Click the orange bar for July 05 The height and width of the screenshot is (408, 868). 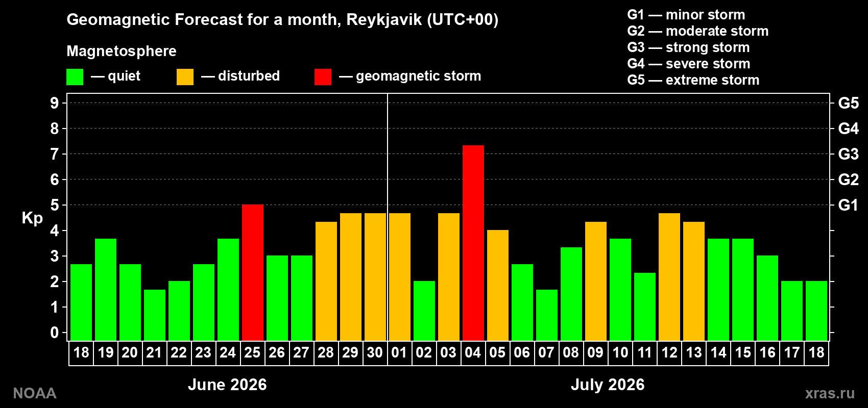pos(498,285)
